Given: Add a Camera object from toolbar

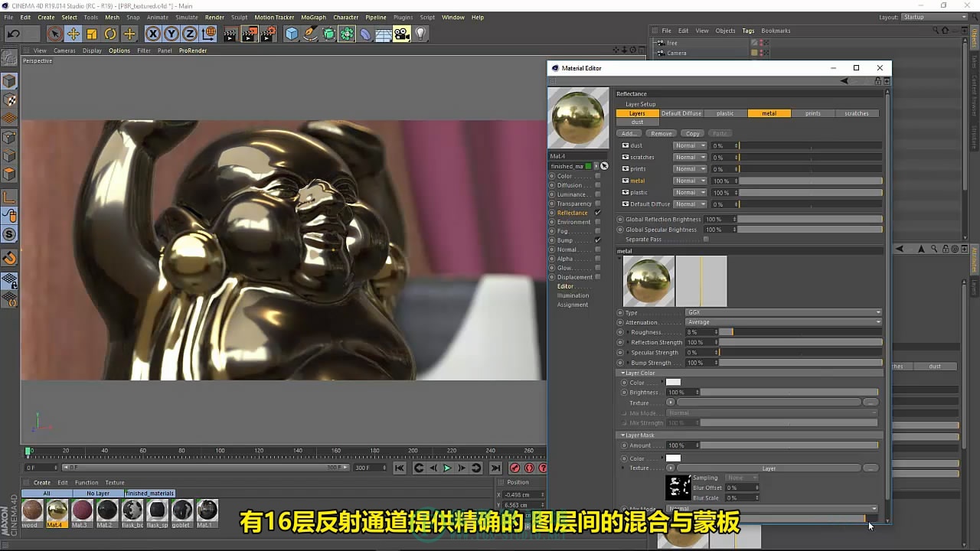Looking at the screenshot, I should point(402,34).
